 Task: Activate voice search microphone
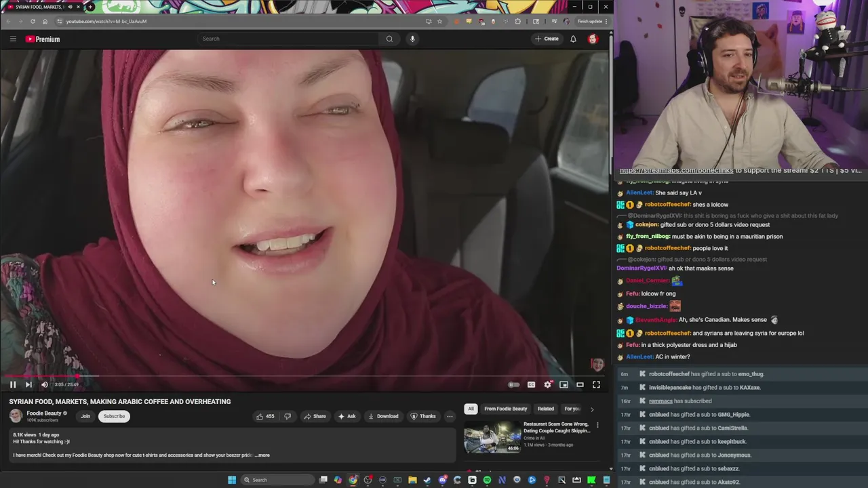click(x=412, y=39)
